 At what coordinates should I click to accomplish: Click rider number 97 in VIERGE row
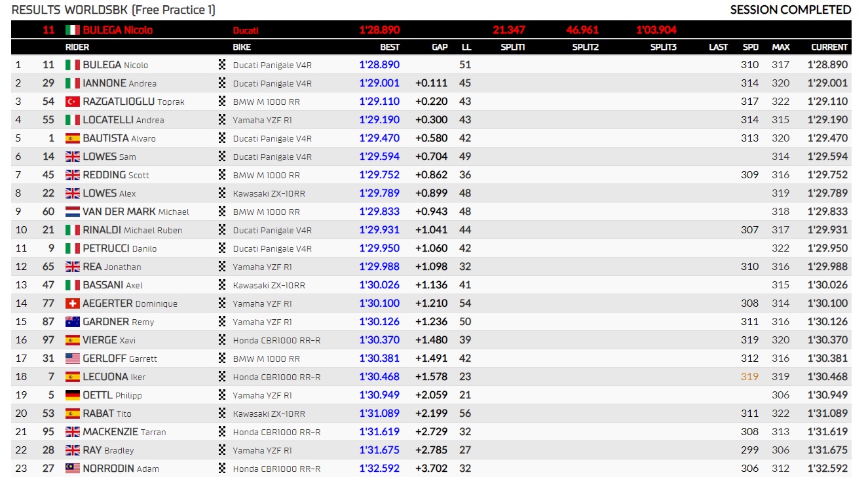[x=48, y=340]
